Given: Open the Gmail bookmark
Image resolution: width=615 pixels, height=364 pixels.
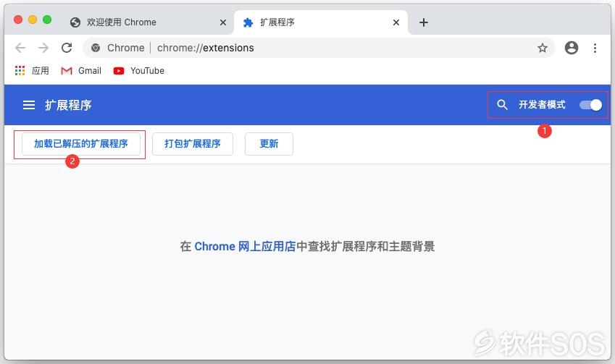Looking at the screenshot, I should (x=81, y=70).
